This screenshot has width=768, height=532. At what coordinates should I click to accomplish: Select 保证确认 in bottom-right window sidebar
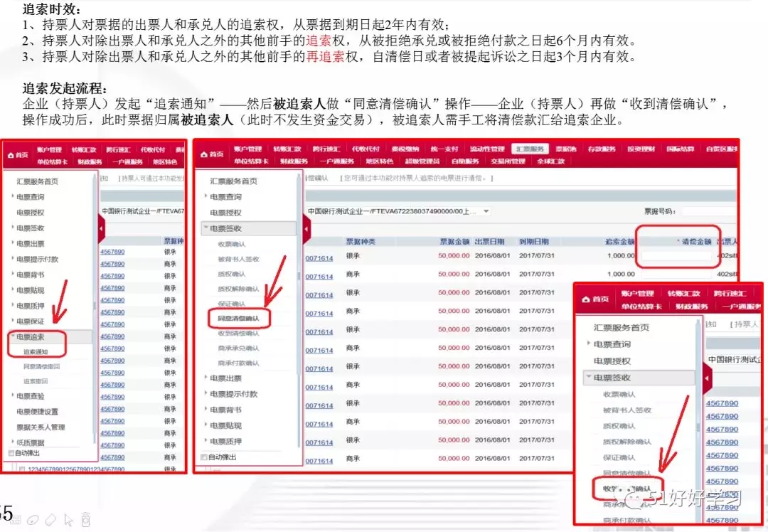(619, 457)
